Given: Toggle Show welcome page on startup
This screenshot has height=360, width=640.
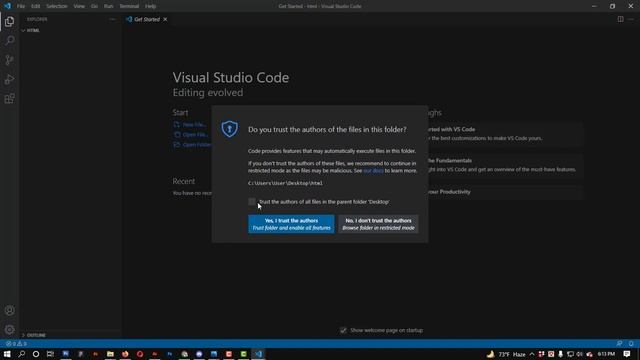Looking at the screenshot, I should click(x=343, y=330).
